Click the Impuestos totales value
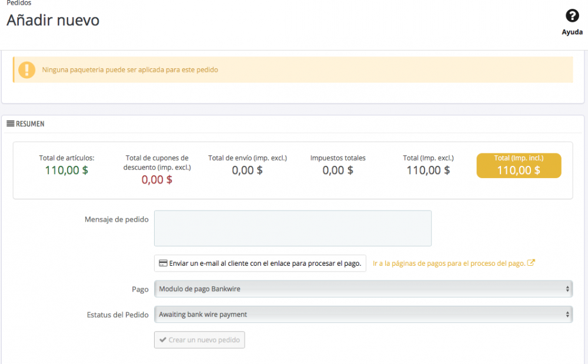The image size is (588, 364). pyautogui.click(x=338, y=171)
